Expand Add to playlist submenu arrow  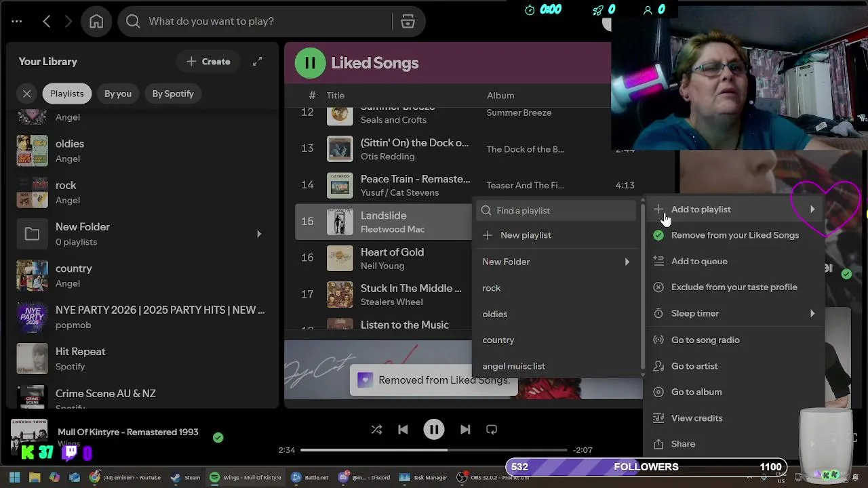(812, 209)
